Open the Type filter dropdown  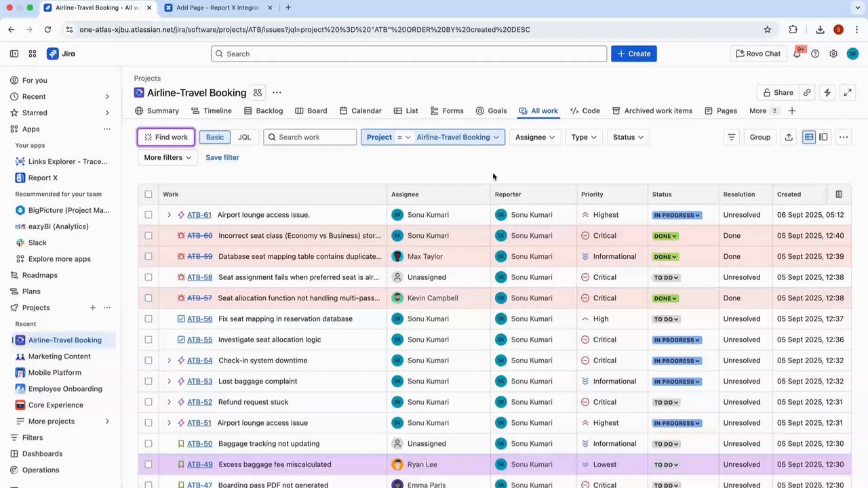point(583,137)
